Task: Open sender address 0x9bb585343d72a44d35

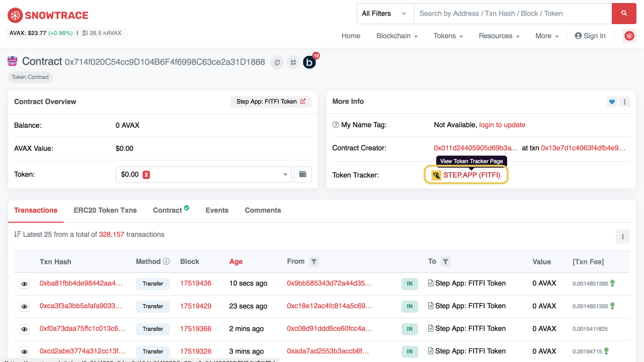Action: pyautogui.click(x=329, y=283)
